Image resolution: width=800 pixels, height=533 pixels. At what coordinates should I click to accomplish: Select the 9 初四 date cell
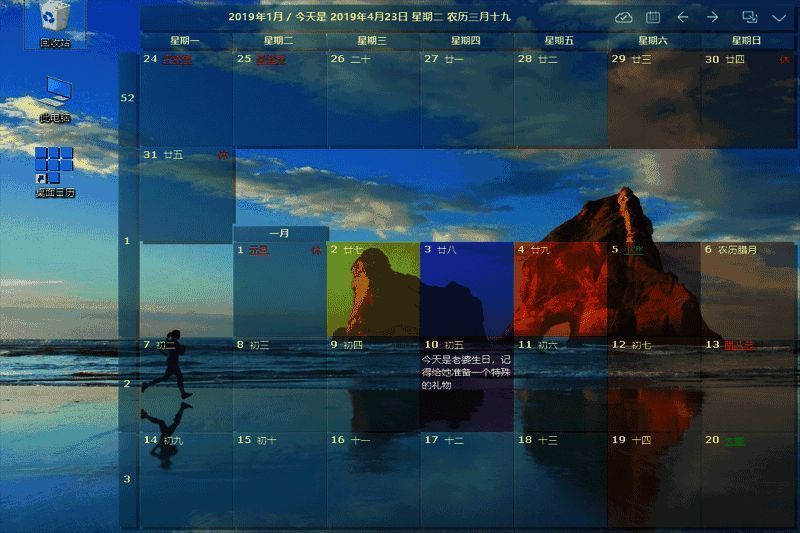(373, 385)
